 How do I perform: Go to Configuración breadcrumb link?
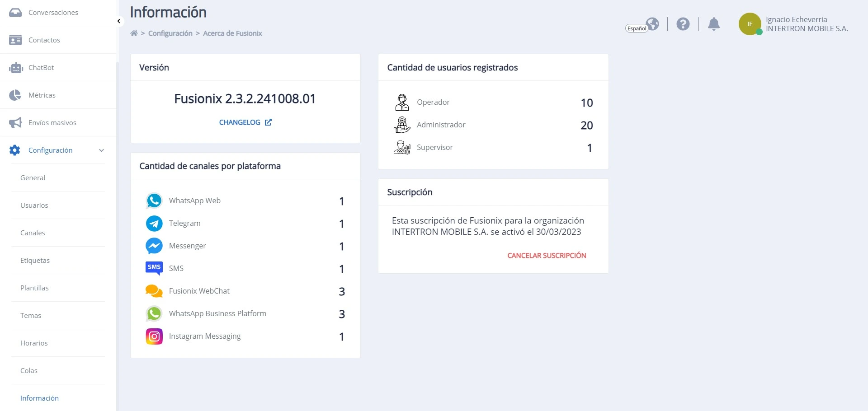[170, 33]
